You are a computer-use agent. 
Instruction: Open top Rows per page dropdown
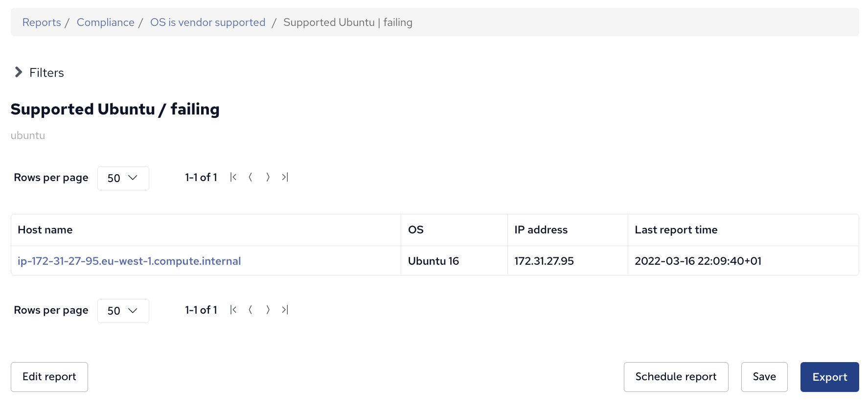click(x=123, y=178)
